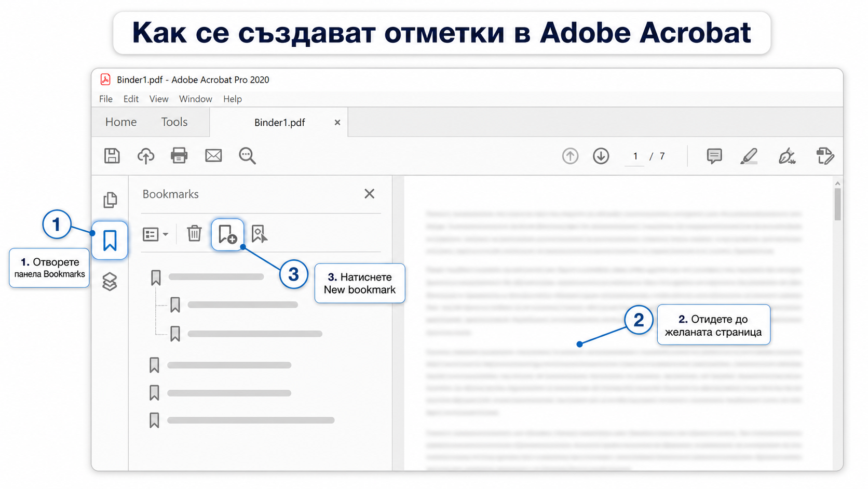The height and width of the screenshot is (489, 868).
Task: Click the Delete bookmark trash icon
Action: tap(194, 233)
